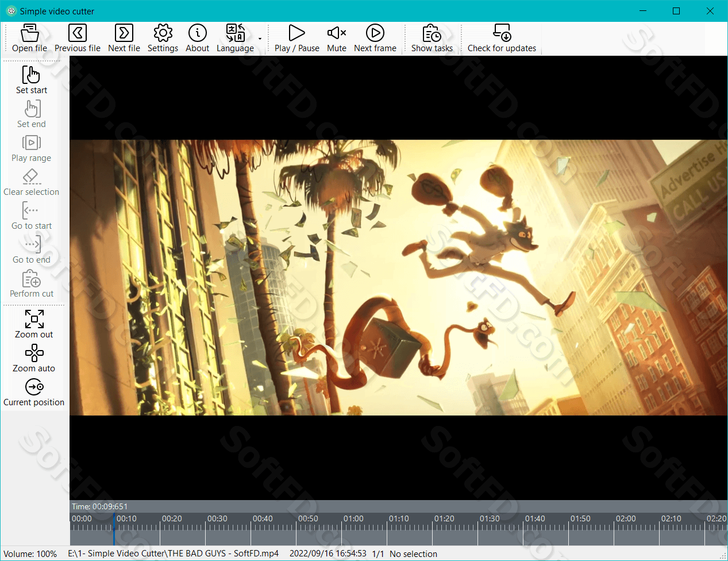Image resolution: width=728 pixels, height=561 pixels.
Task: Mute the video audio
Action: [337, 39]
